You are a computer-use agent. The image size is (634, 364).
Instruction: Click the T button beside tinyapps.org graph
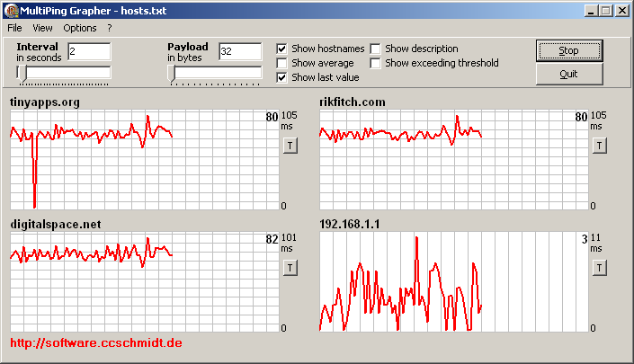(290, 145)
